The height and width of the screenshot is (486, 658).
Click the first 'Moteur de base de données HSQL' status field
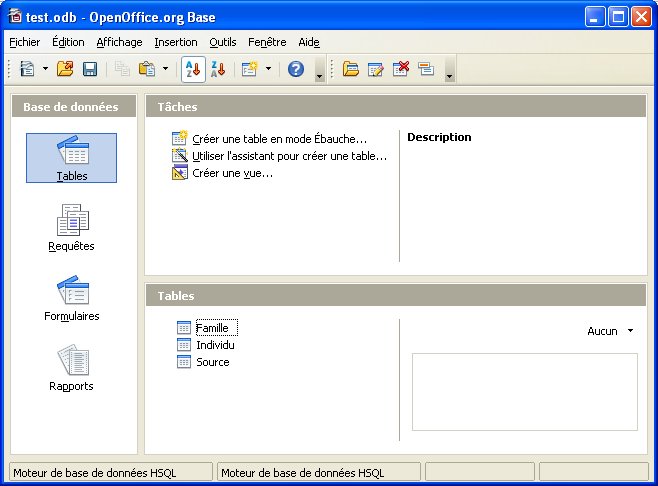tap(111, 473)
